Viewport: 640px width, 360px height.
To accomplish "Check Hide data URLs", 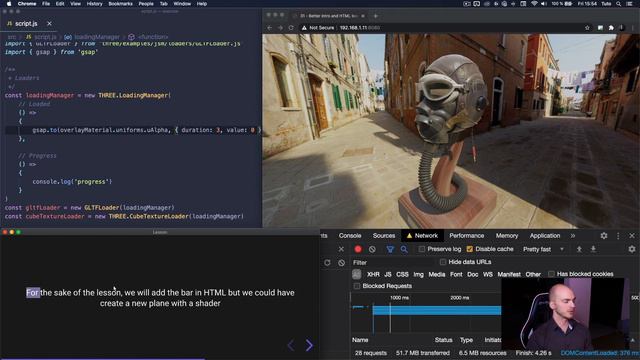I will pos(443,262).
